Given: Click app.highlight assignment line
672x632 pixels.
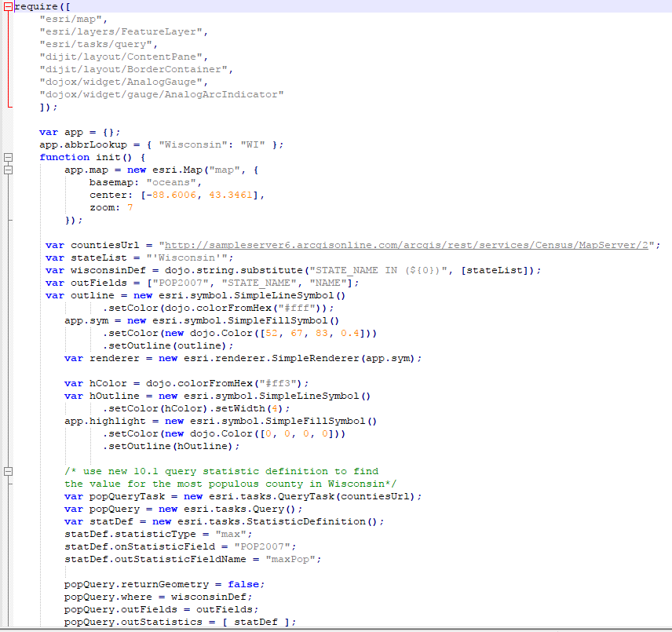Looking at the screenshot, I should (x=221, y=421).
